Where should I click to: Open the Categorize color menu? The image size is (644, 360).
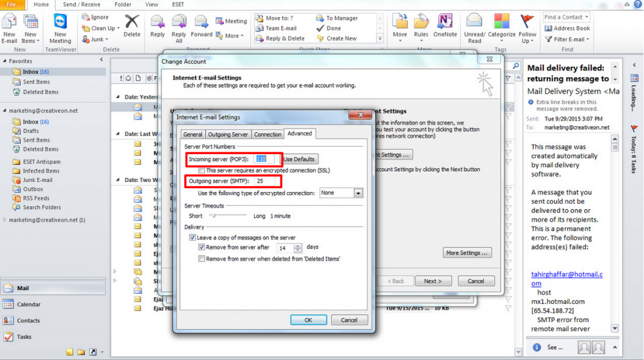pyautogui.click(x=501, y=28)
